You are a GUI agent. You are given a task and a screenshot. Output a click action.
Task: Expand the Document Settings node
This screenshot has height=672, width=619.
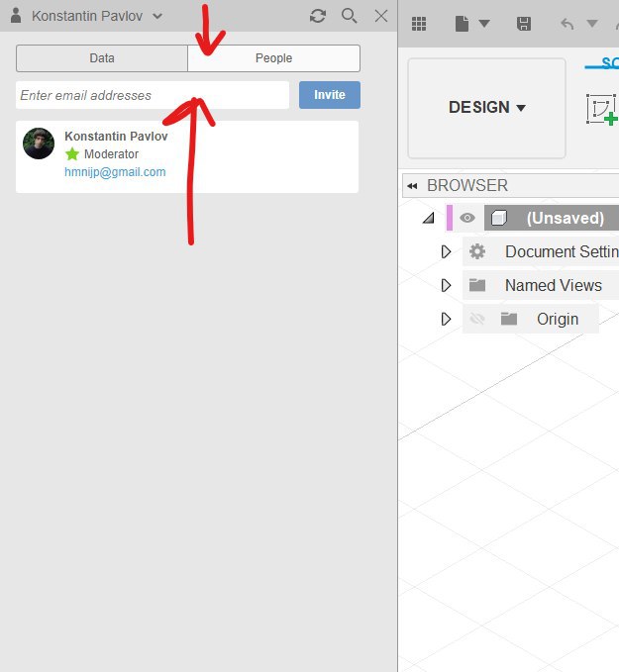coord(446,251)
